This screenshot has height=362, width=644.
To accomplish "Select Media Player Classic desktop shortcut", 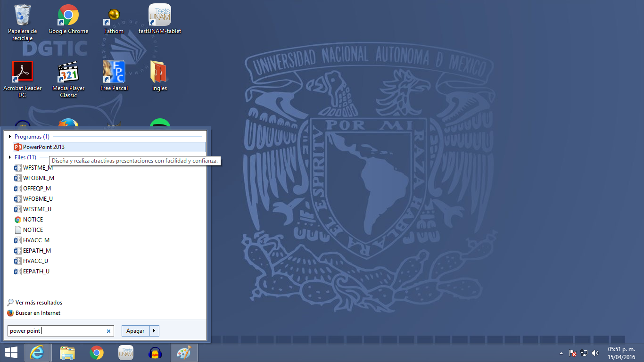I will (68, 79).
